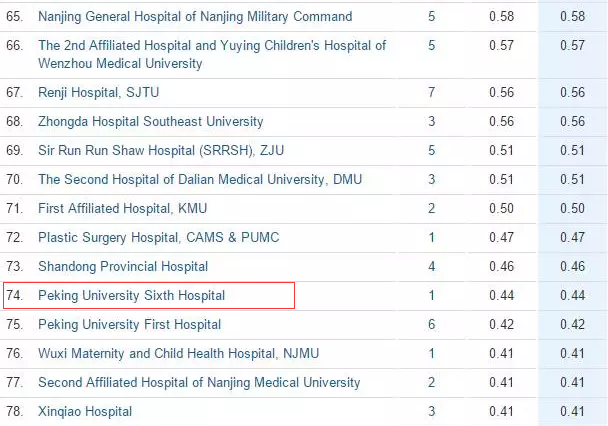
Task: Open the Yuying Children's Hospital Wenzhou link
Action: coord(212,54)
